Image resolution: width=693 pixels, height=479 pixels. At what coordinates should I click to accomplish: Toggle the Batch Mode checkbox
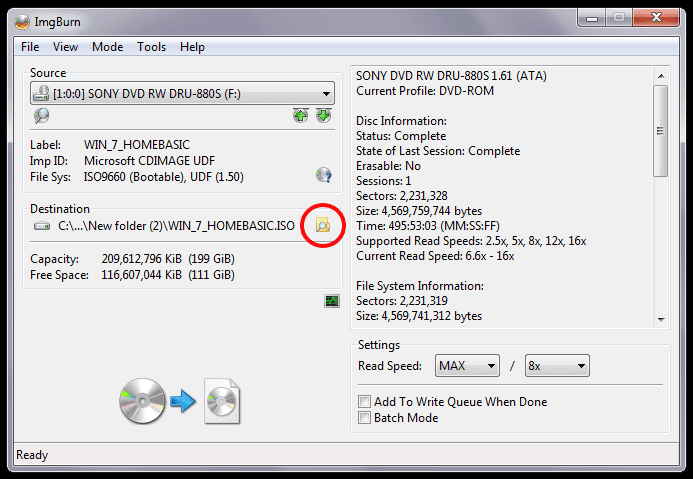(365, 418)
